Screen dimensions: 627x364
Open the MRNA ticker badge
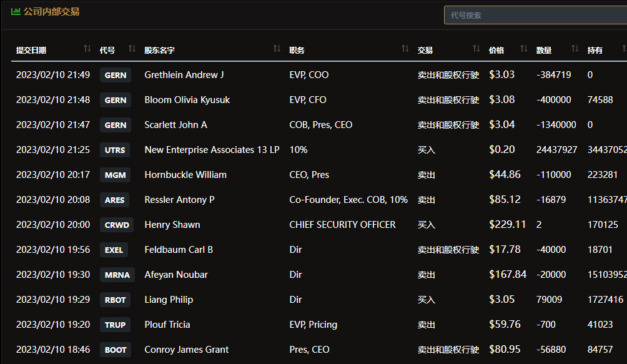click(117, 275)
